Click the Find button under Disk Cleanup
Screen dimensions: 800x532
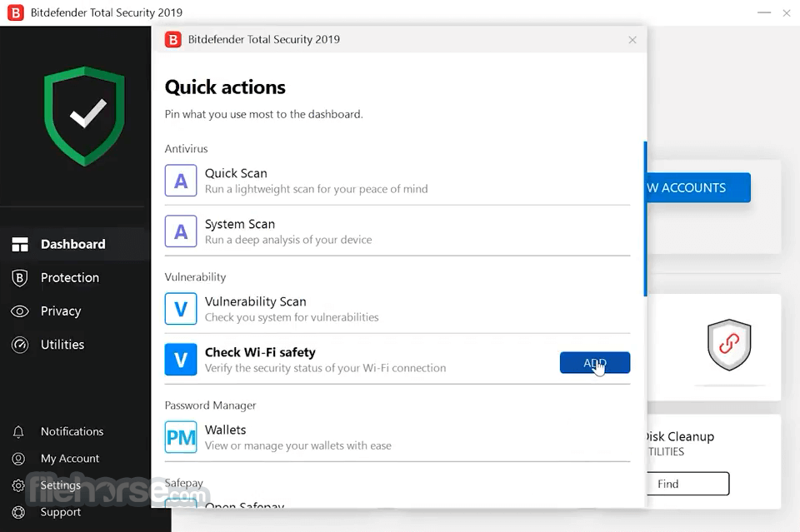coord(687,484)
